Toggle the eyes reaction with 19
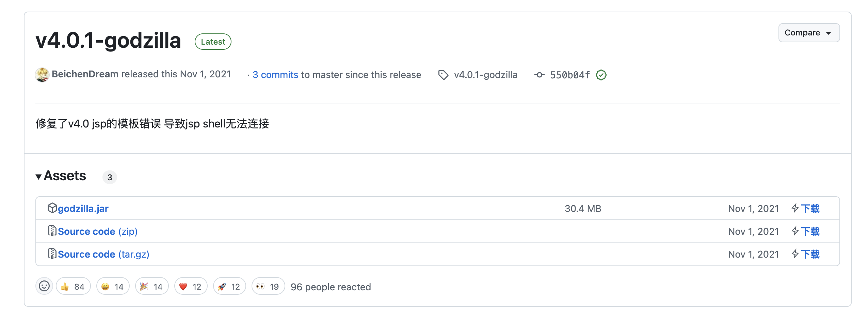The image size is (868, 321). tap(268, 287)
